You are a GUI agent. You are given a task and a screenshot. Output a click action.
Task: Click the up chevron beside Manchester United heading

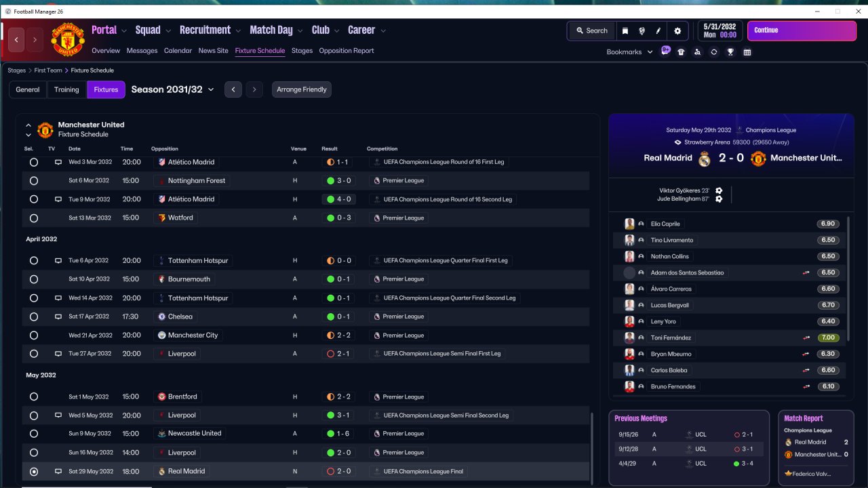point(28,125)
